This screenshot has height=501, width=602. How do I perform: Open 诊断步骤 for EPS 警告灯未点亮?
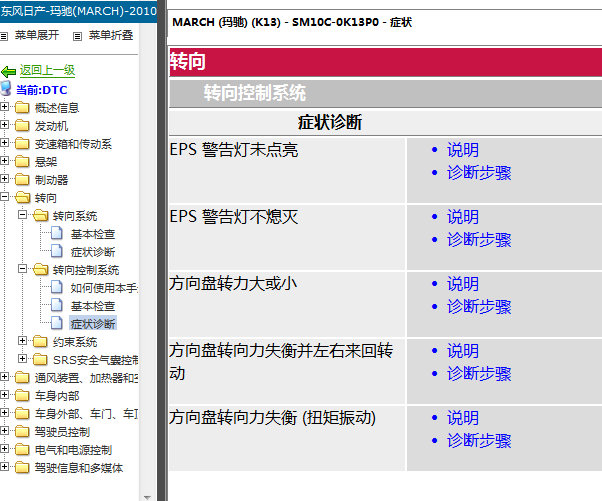[479, 173]
